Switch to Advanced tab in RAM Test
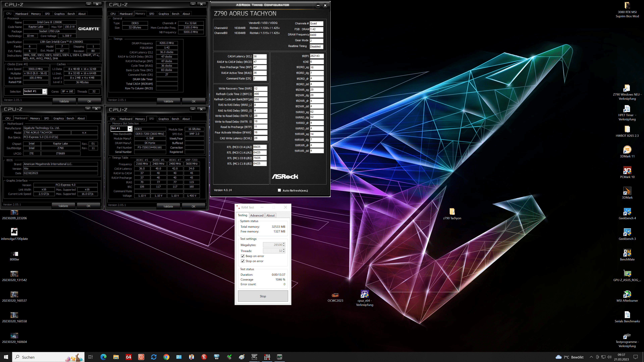Viewport: 644px width, 362px height. (257, 215)
